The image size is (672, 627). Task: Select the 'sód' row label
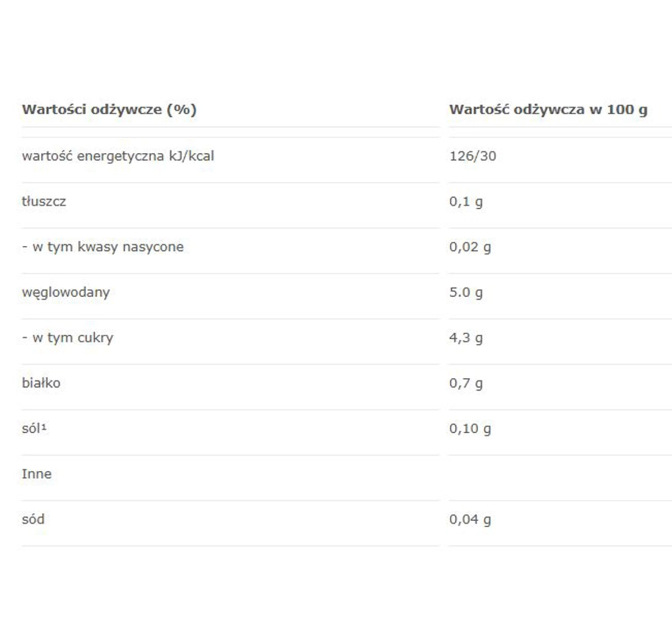tap(33, 519)
